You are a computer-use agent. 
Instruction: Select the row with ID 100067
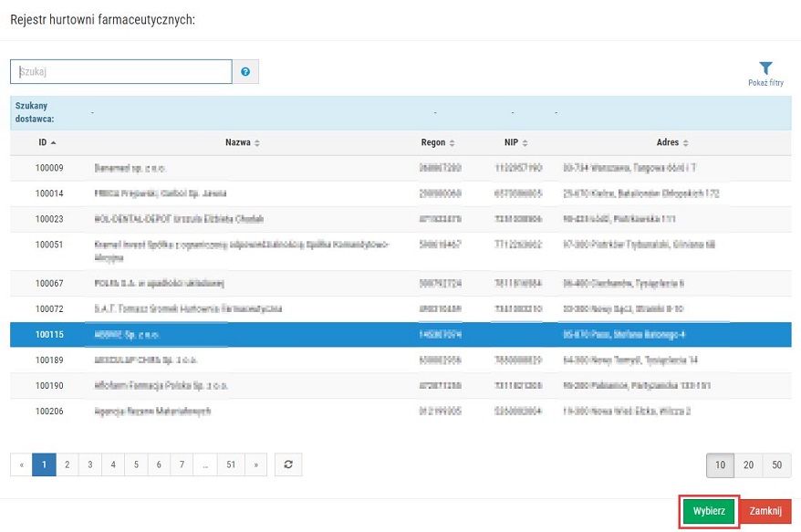(400, 284)
